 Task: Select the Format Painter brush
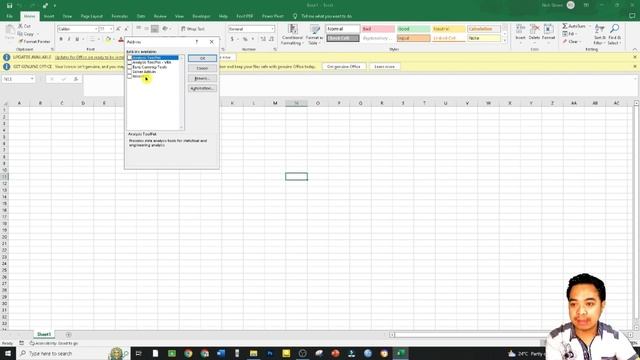tap(20, 41)
